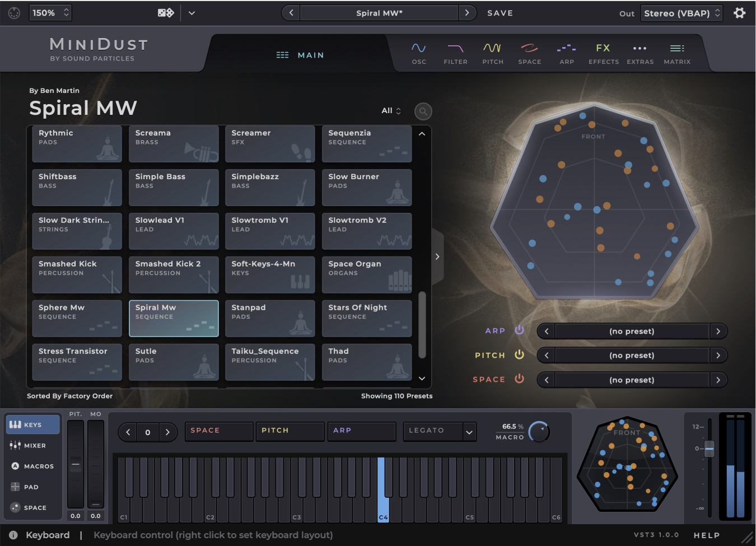Click the preset search magnifier icon

(x=423, y=111)
